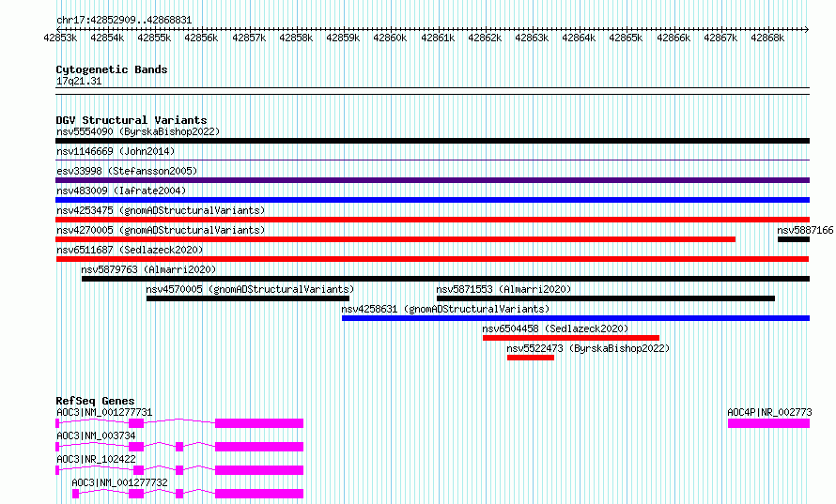Click the nsv6504458 (Sedlazeck2020) red bar
The image size is (836, 504).
tap(571, 338)
